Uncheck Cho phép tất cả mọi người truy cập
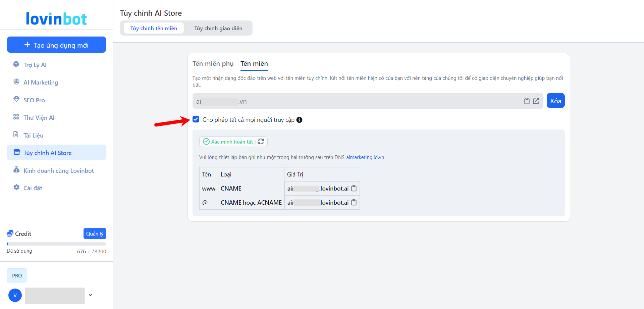644x309 pixels. pyautogui.click(x=196, y=119)
